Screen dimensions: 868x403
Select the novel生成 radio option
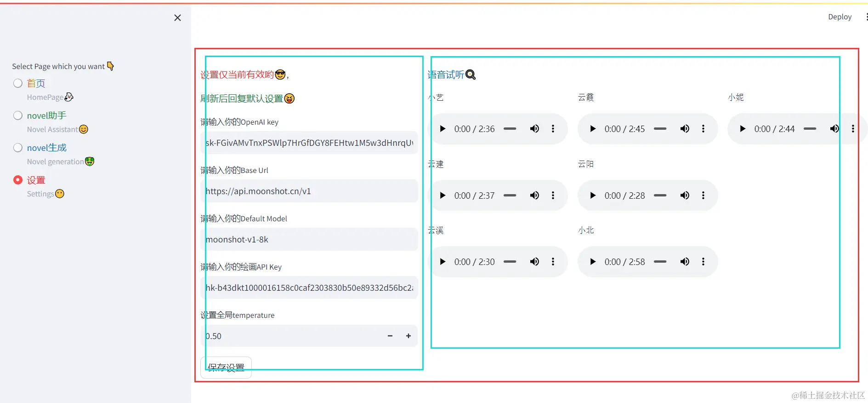(x=18, y=148)
